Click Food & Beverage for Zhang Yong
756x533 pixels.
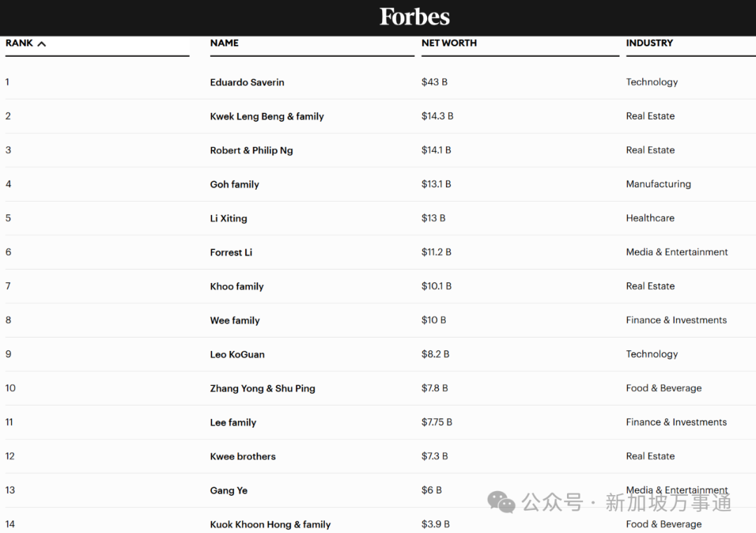point(664,388)
